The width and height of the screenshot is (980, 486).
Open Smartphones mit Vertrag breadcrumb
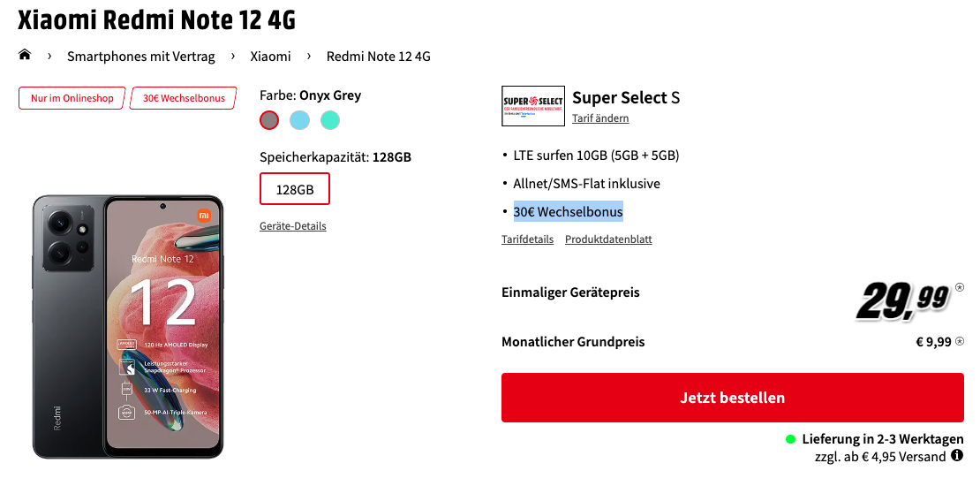tap(140, 57)
